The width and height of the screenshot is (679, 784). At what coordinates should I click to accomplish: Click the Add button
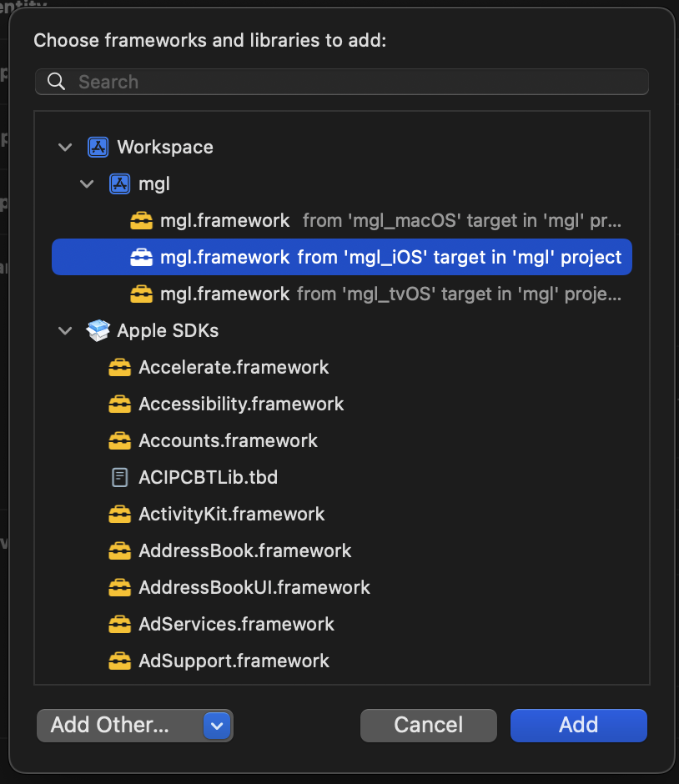579,725
